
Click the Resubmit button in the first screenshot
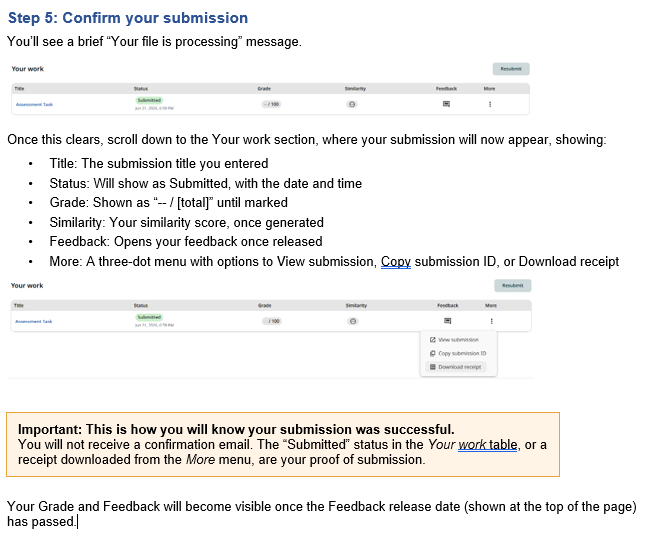(x=510, y=69)
